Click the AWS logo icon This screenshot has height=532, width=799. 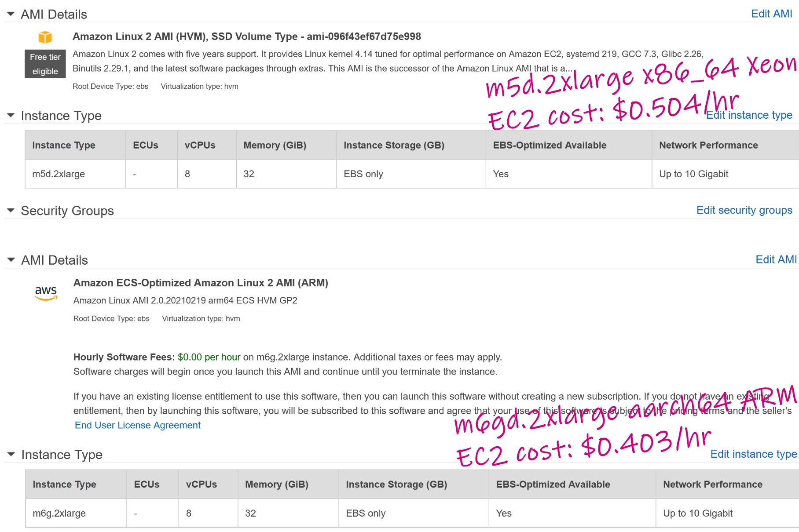46,293
